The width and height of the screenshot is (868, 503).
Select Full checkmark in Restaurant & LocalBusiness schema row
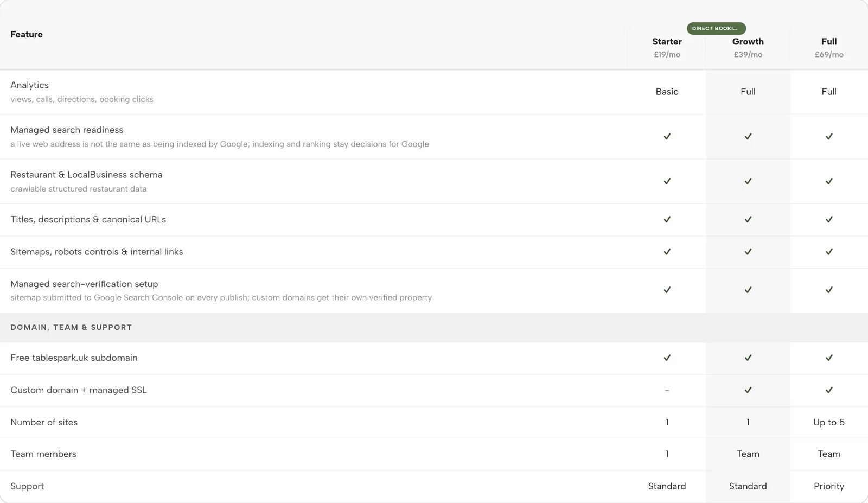[829, 181]
